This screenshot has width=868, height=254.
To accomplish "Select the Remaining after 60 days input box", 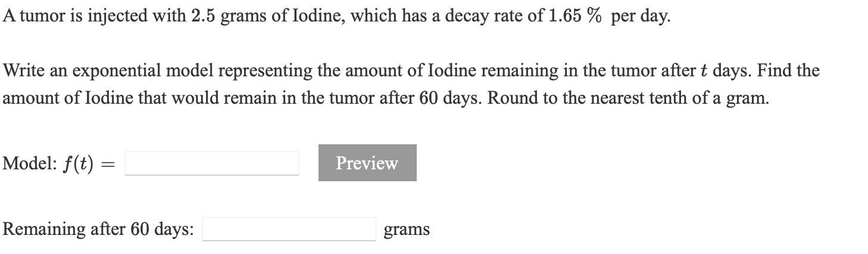I will (x=289, y=229).
